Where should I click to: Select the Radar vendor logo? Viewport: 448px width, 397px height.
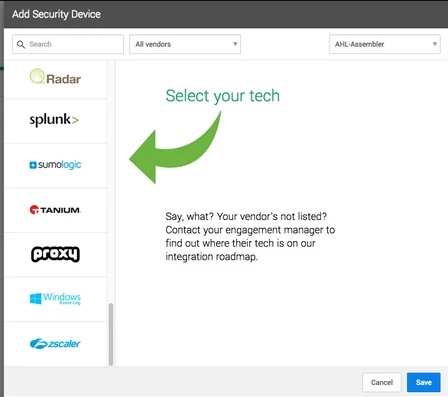55,77
